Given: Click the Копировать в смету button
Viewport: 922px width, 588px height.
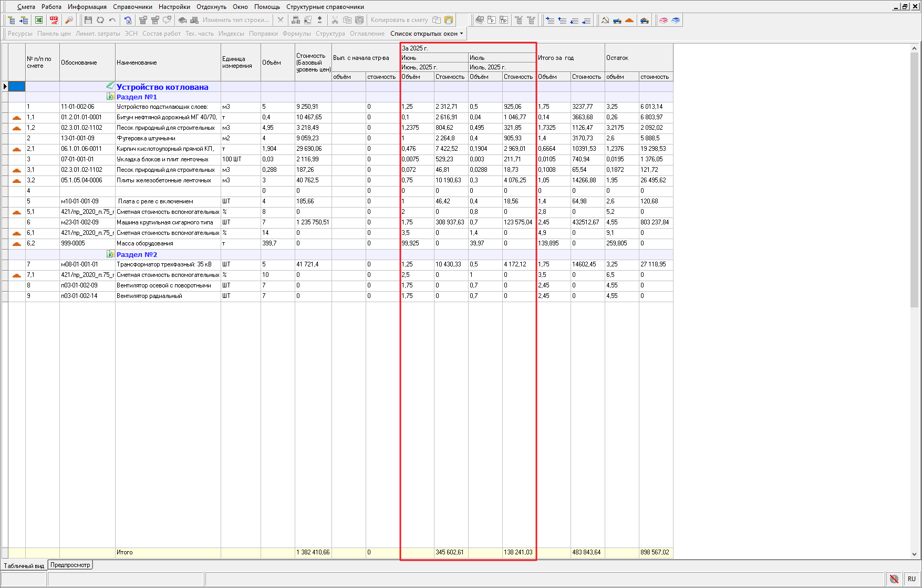Looking at the screenshot, I should point(399,20).
